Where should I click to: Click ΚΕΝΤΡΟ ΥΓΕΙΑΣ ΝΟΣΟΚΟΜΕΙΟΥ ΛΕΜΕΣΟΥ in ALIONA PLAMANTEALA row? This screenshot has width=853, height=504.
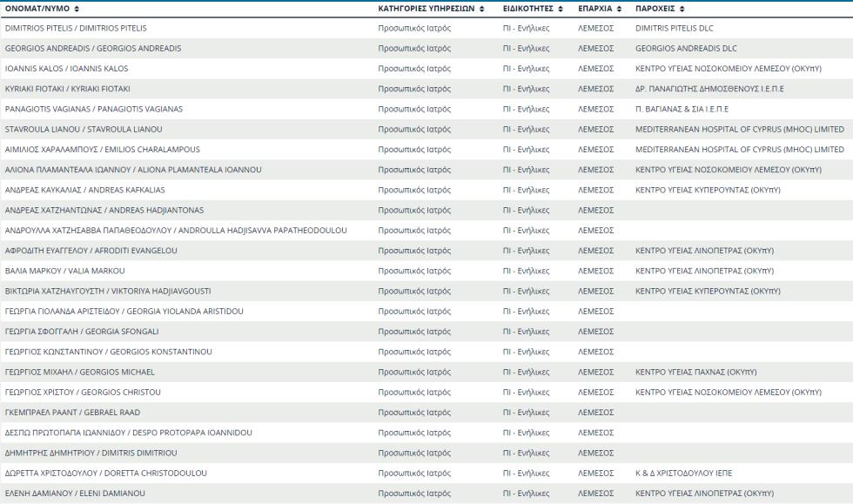tap(729, 170)
